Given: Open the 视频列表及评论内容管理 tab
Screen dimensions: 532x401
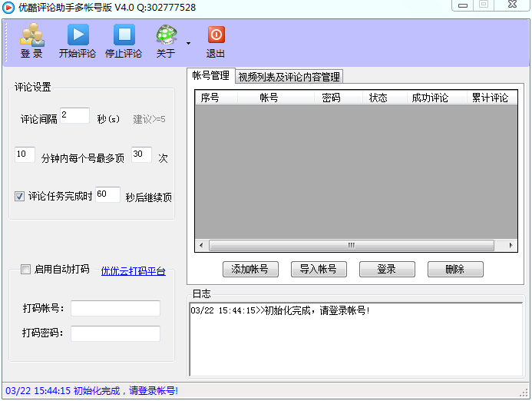Looking at the screenshot, I should [x=289, y=77].
